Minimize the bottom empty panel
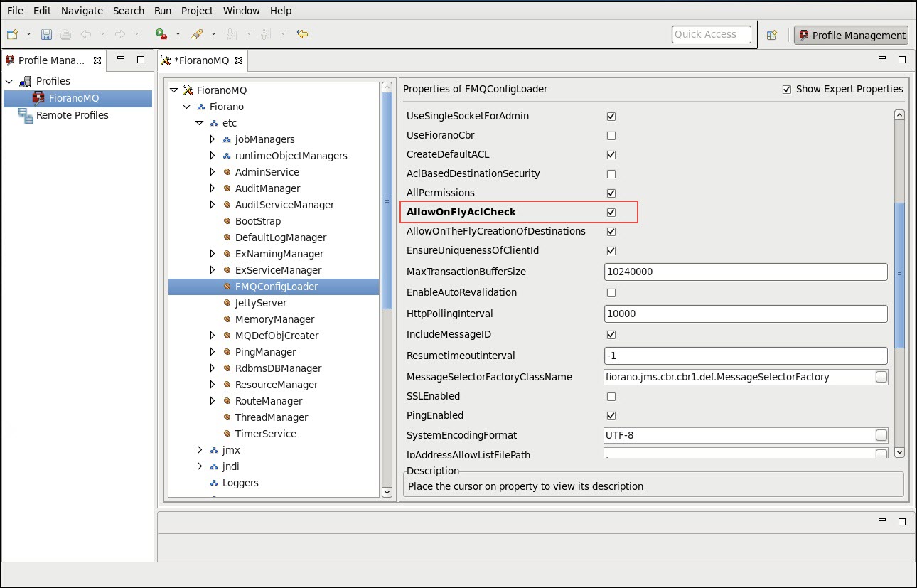917x588 pixels. coord(882,520)
